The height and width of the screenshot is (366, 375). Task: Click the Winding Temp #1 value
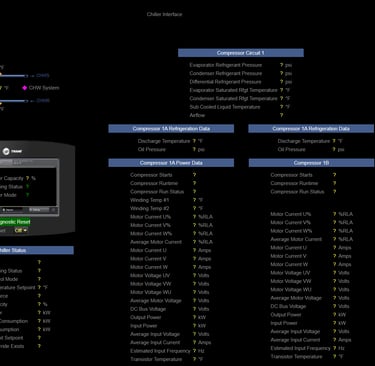point(194,200)
